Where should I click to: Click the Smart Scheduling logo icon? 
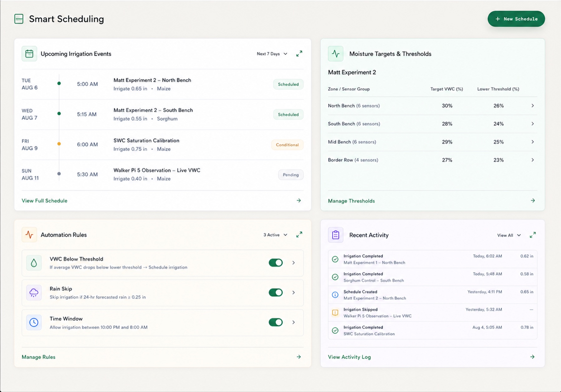click(19, 19)
